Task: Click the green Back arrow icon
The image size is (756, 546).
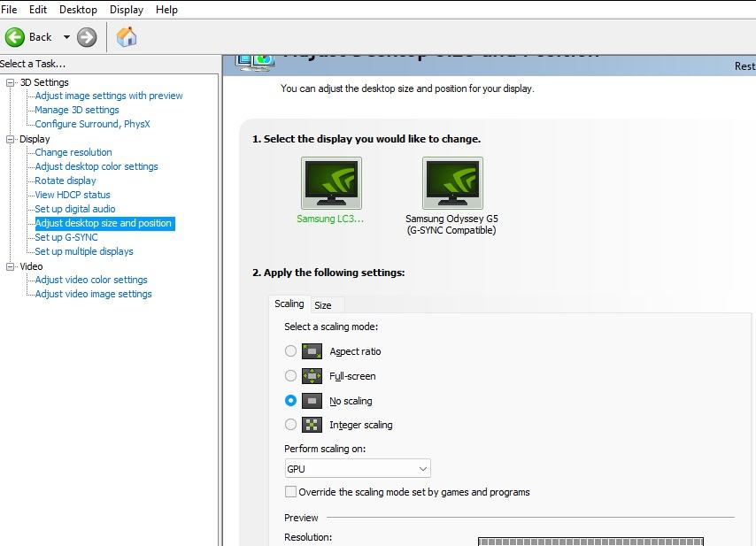Action: pos(15,37)
